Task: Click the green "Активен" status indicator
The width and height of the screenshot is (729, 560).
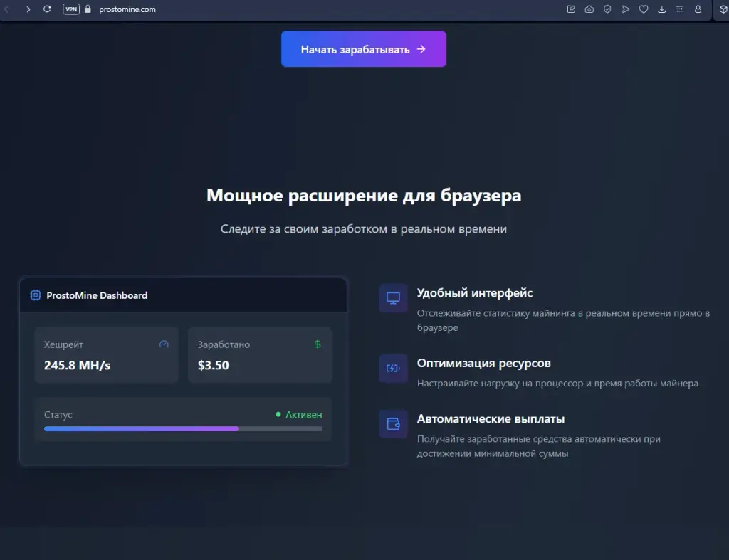Action: 299,415
